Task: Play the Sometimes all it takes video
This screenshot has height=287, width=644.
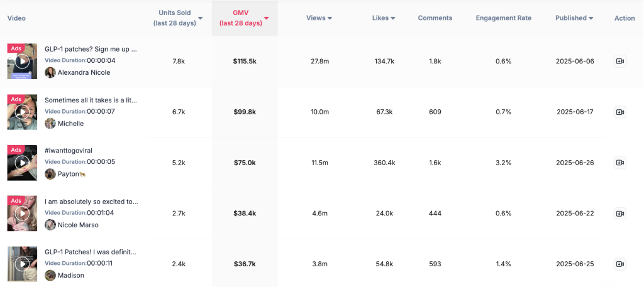Action: coord(22,112)
